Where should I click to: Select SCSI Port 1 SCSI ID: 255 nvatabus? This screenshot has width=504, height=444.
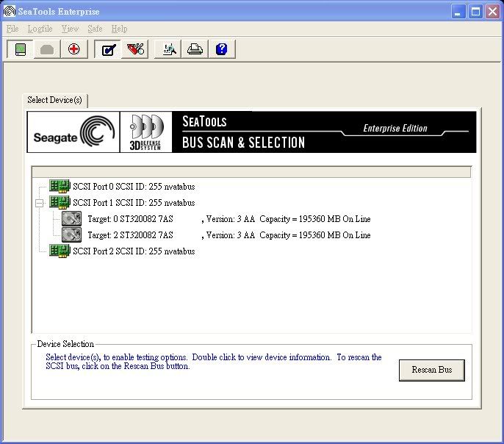(134, 203)
